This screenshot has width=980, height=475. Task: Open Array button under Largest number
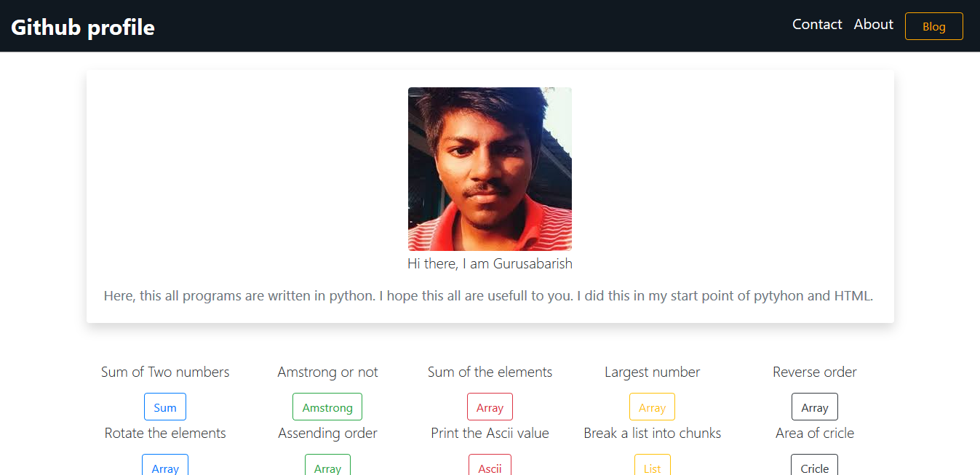point(652,407)
